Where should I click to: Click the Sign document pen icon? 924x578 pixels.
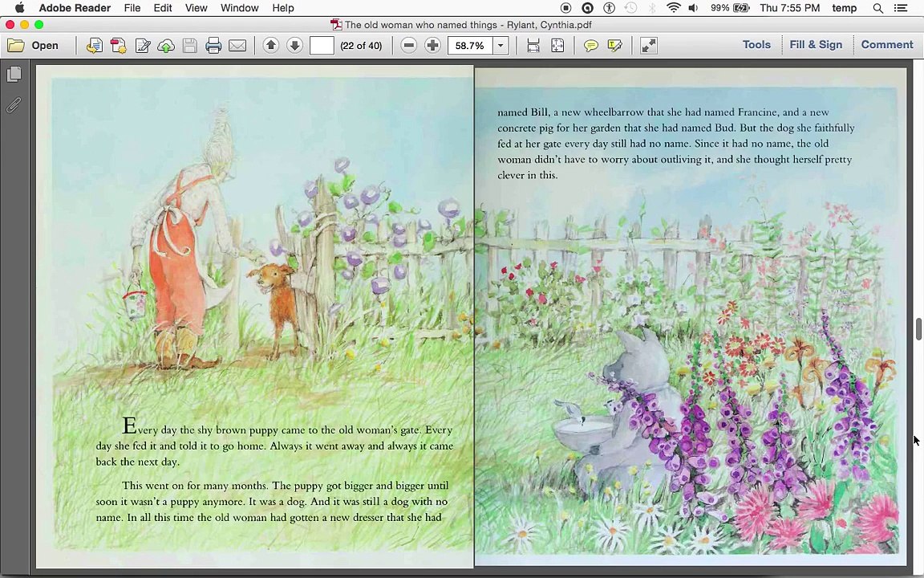(x=143, y=46)
